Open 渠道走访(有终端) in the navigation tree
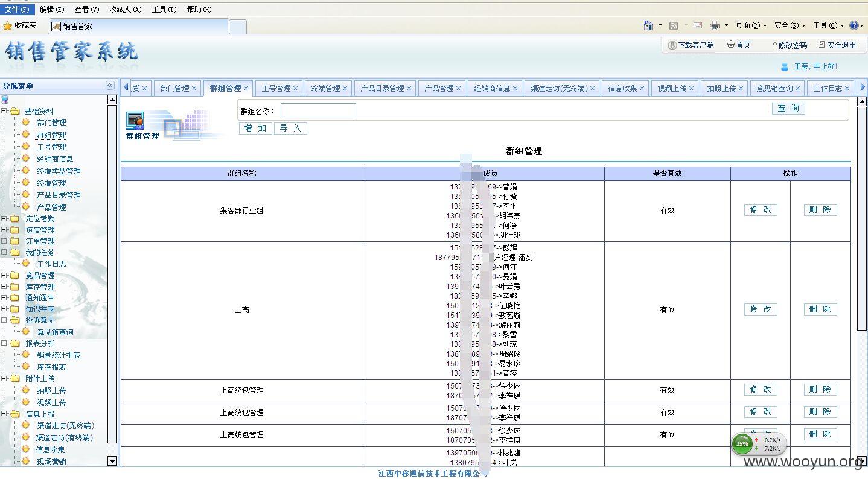This screenshot has height=479, width=868. coord(64,438)
